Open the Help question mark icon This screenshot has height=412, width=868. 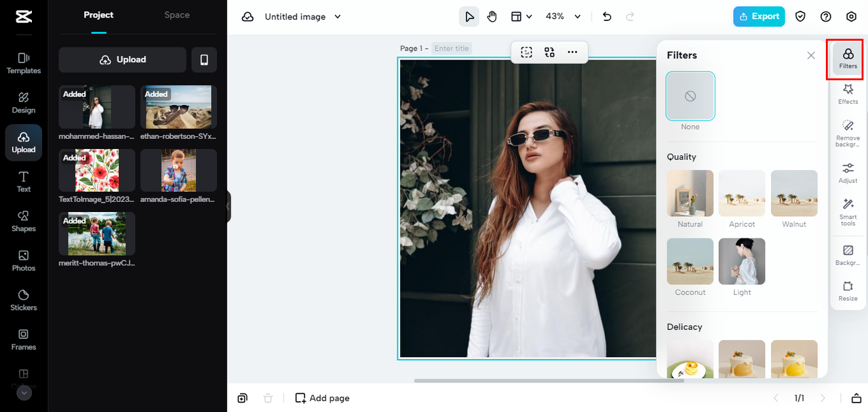click(825, 16)
